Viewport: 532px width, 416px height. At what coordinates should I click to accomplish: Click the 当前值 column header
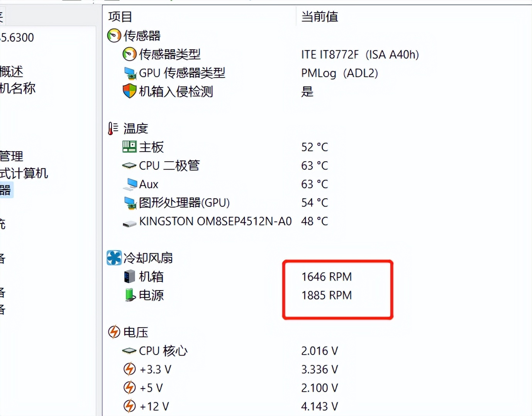pyautogui.click(x=319, y=17)
